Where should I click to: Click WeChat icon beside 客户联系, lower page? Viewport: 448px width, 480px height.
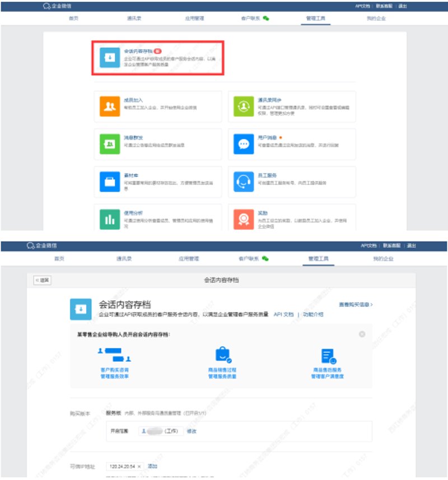(x=265, y=259)
